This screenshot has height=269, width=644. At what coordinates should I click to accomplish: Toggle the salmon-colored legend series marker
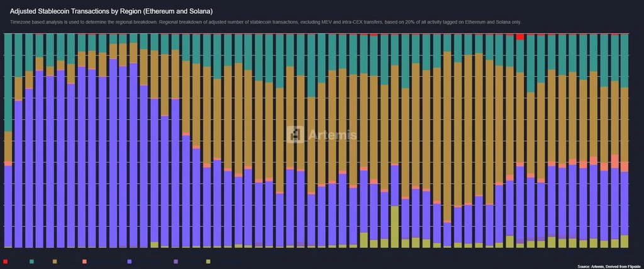[84, 261]
